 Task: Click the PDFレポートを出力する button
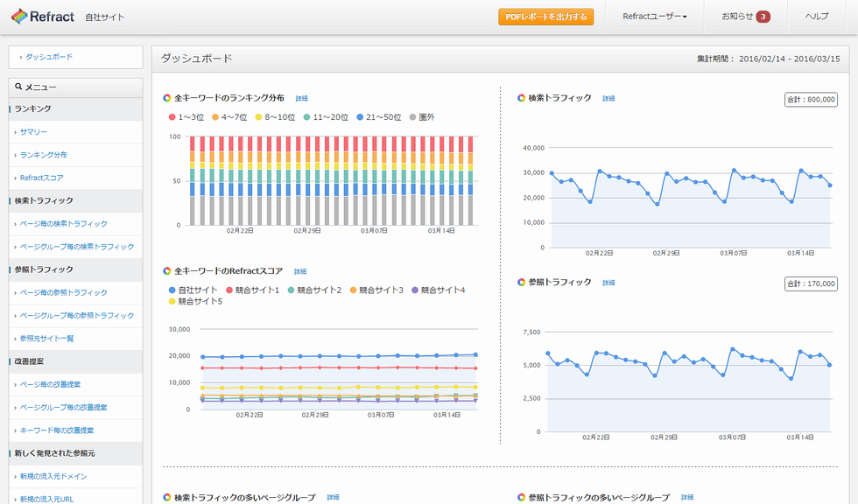pos(545,17)
